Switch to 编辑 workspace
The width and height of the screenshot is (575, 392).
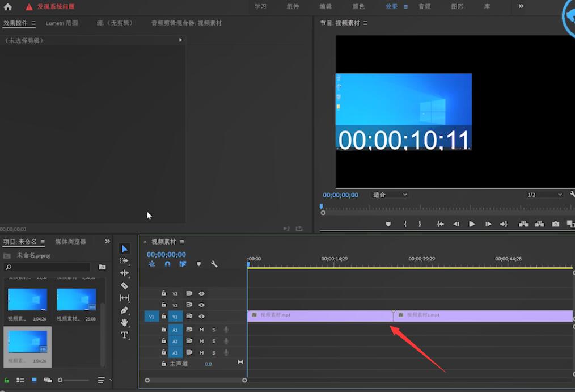pyautogui.click(x=325, y=7)
